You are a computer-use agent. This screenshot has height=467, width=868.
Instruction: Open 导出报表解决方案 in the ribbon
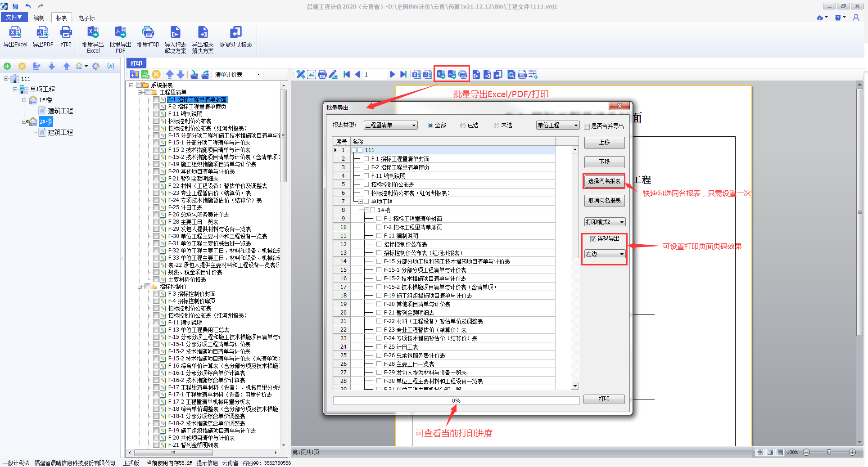coord(203,40)
